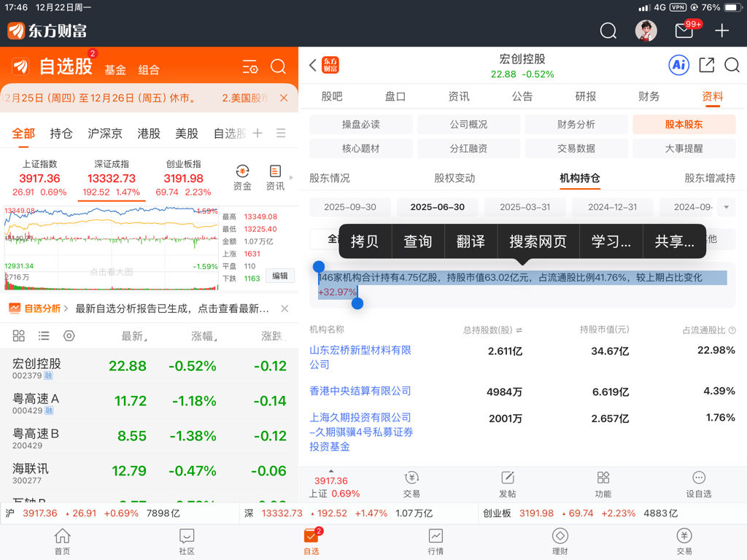
Task: Open 公司概况 section button
Action: pyautogui.click(x=468, y=124)
